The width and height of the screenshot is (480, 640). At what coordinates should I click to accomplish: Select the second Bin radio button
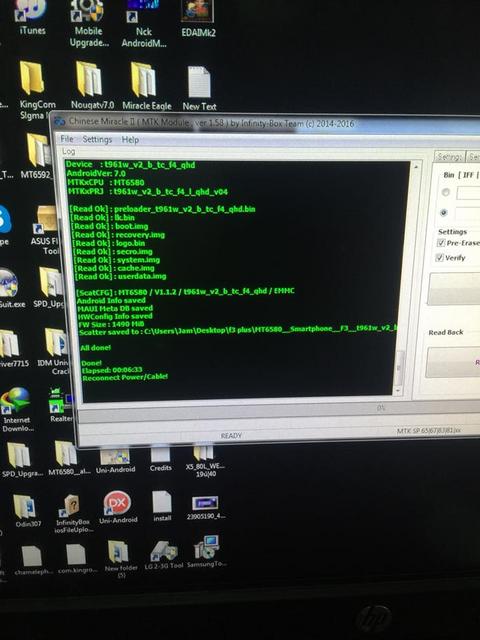click(x=444, y=213)
